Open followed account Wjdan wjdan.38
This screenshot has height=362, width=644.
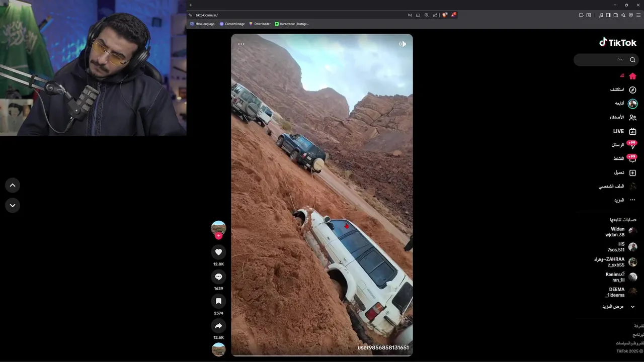click(621, 232)
